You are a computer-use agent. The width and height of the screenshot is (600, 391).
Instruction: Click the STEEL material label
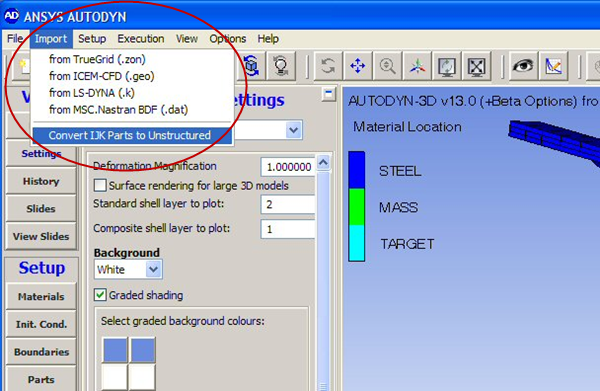[400, 171]
